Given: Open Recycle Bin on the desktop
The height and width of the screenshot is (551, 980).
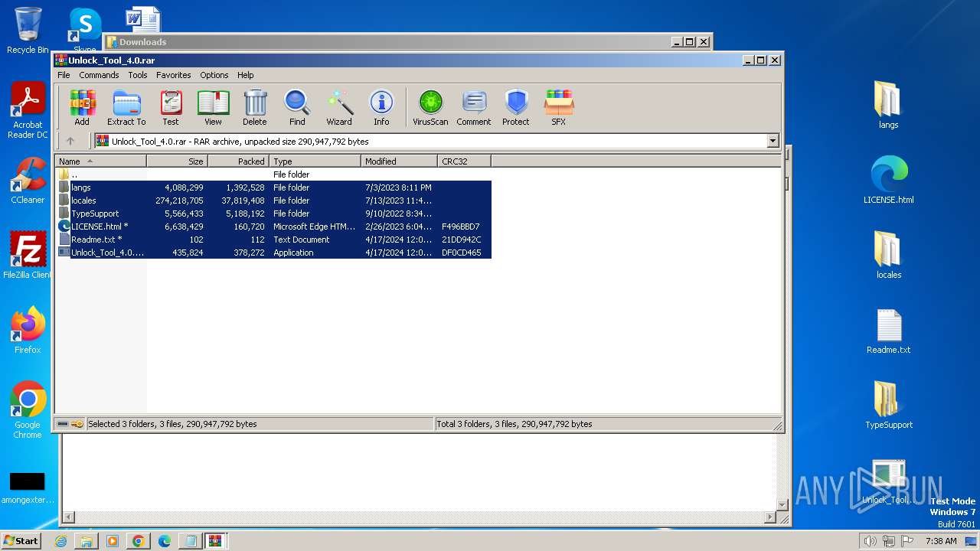Looking at the screenshot, I should coord(28,31).
